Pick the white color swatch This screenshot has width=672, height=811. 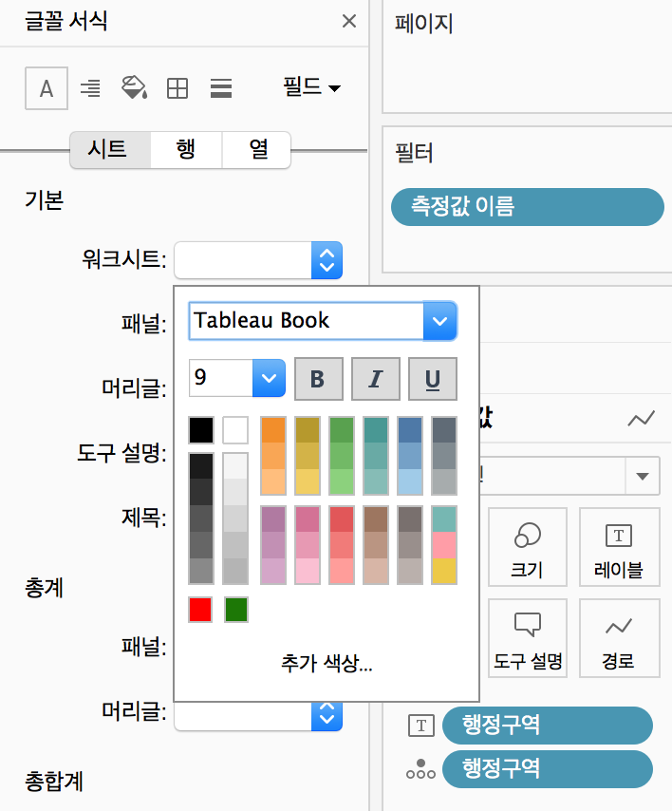235,430
